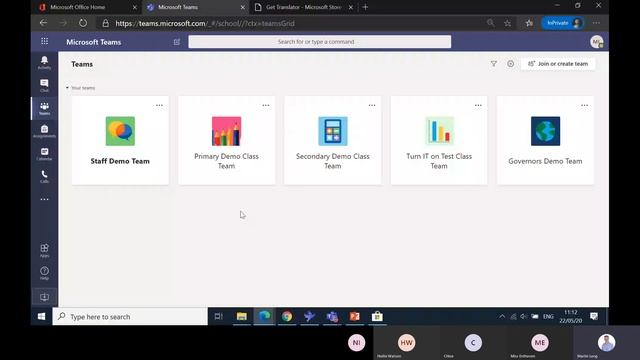Open more options for Turn IT on Test Class Team
Screen dimensions: 640x360
(x=478, y=105)
